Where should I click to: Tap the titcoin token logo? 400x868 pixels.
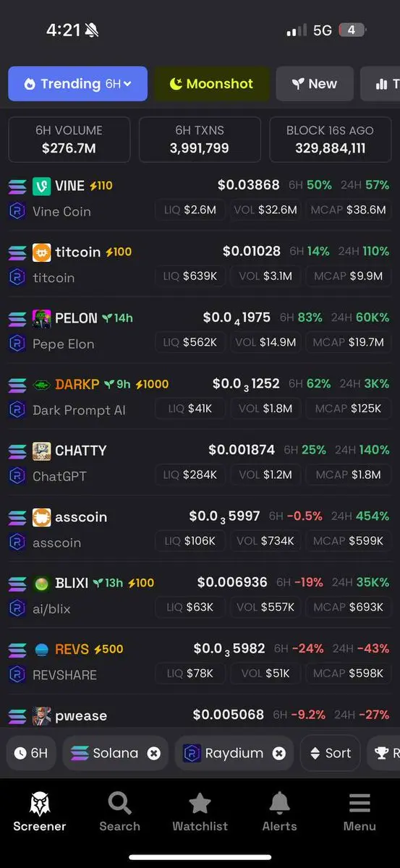click(42, 252)
